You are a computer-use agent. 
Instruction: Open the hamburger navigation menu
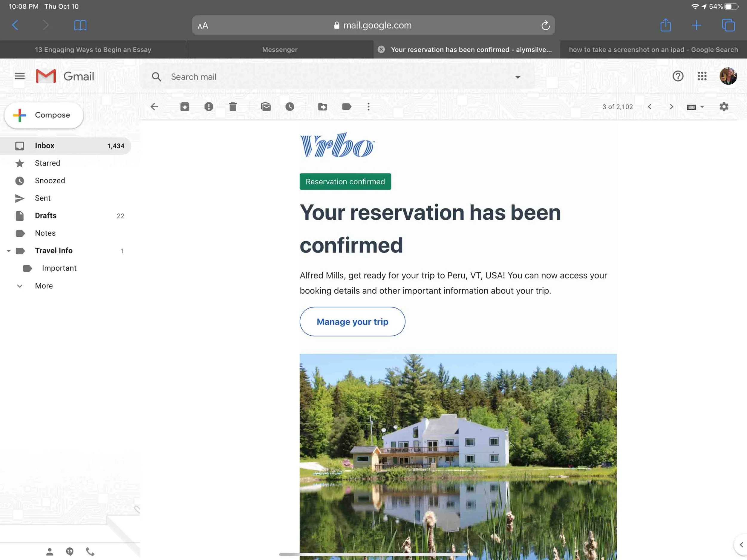point(19,76)
